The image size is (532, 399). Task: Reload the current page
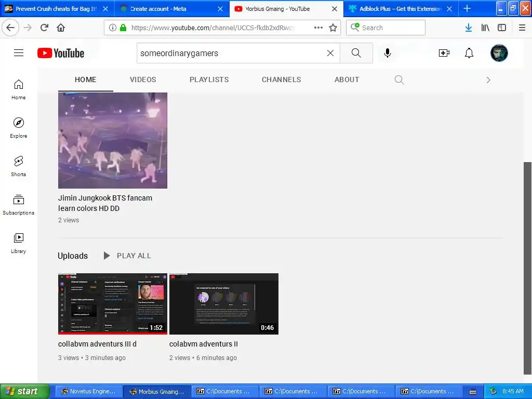point(44,28)
